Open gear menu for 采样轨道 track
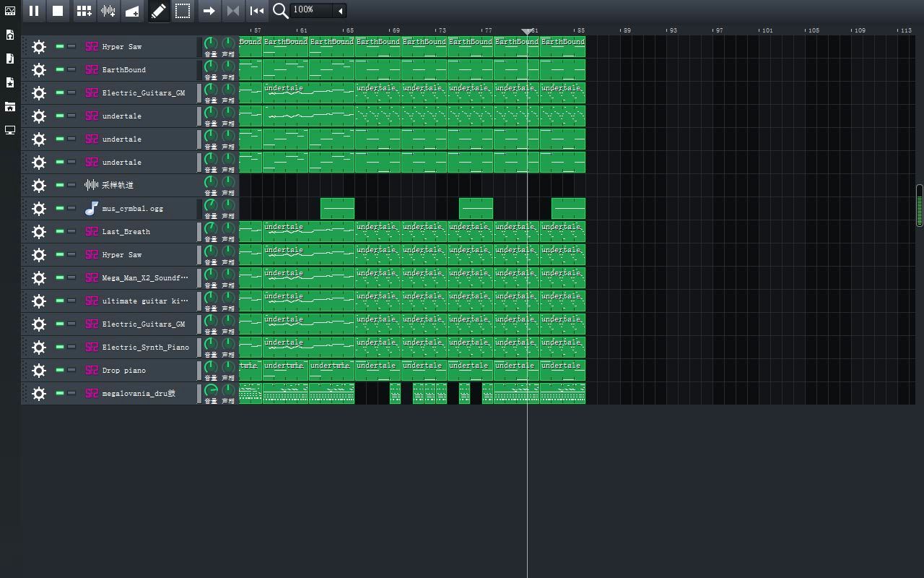The height and width of the screenshot is (578, 924). click(39, 186)
